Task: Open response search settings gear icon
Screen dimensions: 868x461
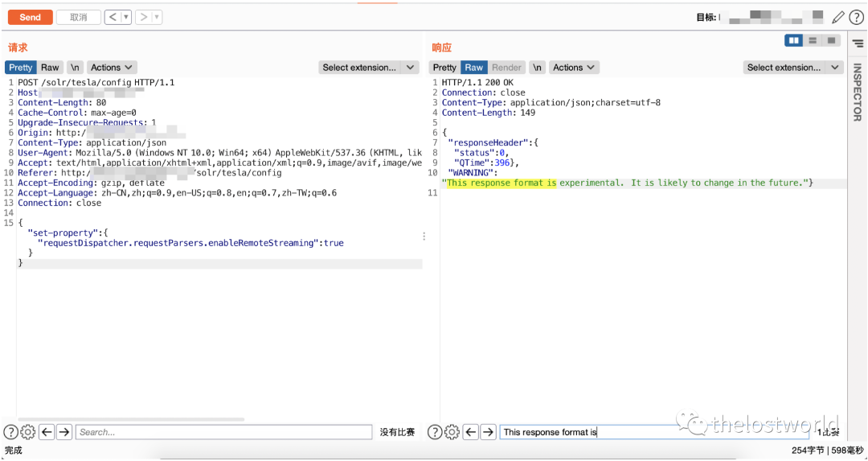Action: click(x=452, y=432)
